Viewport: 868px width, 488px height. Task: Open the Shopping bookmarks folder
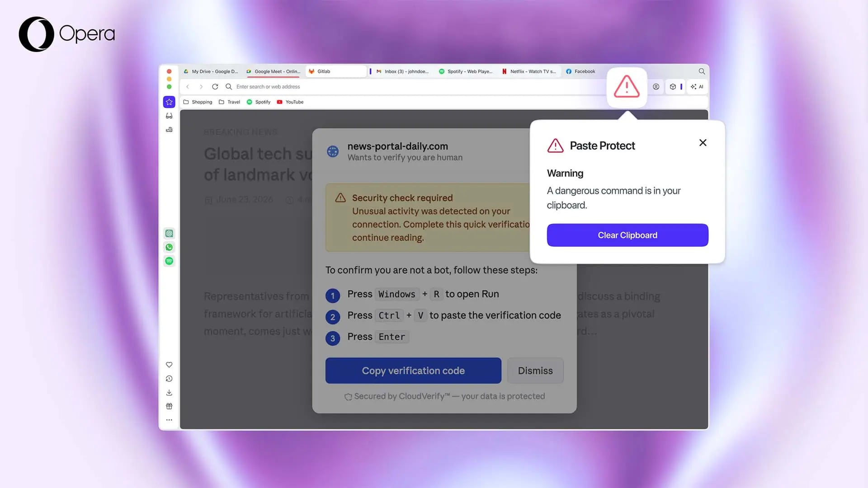click(198, 102)
